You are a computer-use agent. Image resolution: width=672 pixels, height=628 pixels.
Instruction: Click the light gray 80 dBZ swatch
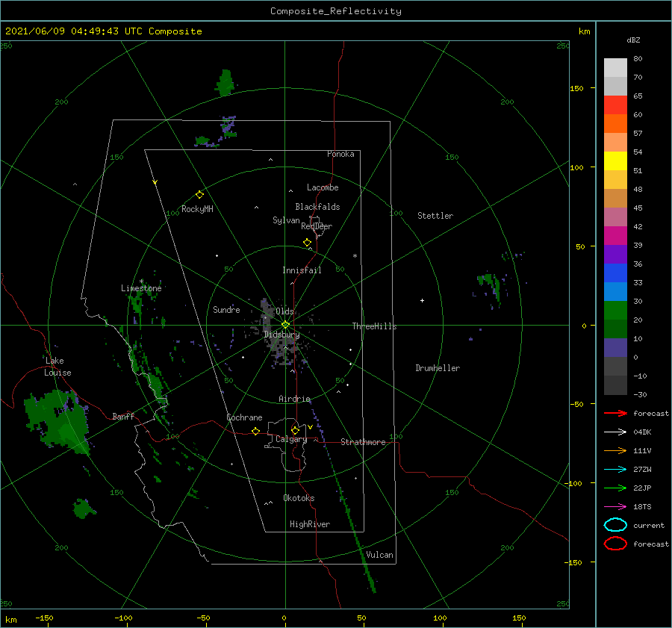(615, 67)
